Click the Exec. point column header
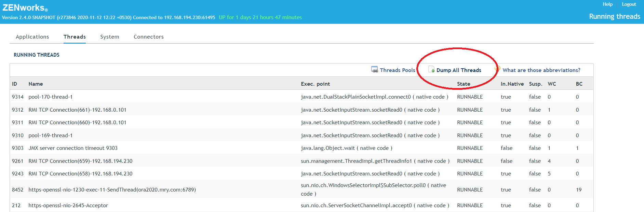 point(315,84)
